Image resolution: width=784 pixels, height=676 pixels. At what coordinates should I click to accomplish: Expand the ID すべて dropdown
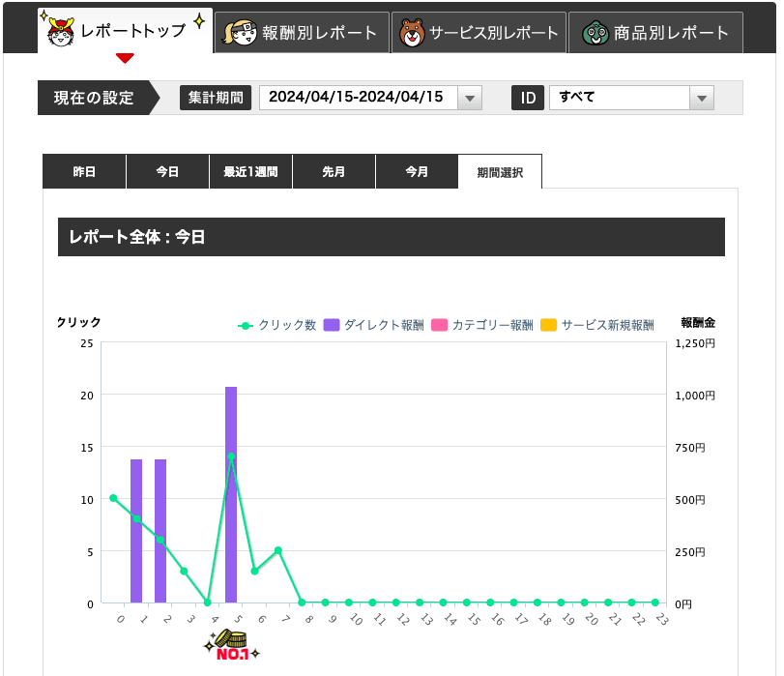pos(630,98)
